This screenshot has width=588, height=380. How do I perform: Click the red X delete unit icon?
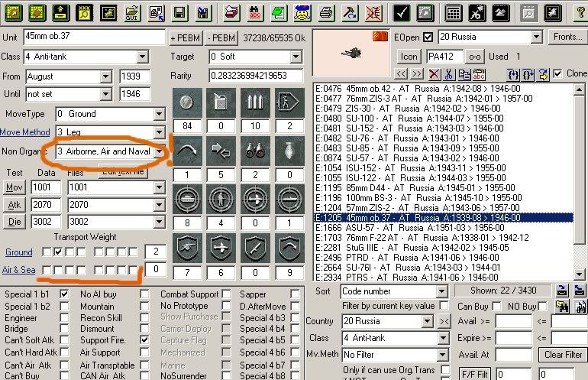(435, 74)
